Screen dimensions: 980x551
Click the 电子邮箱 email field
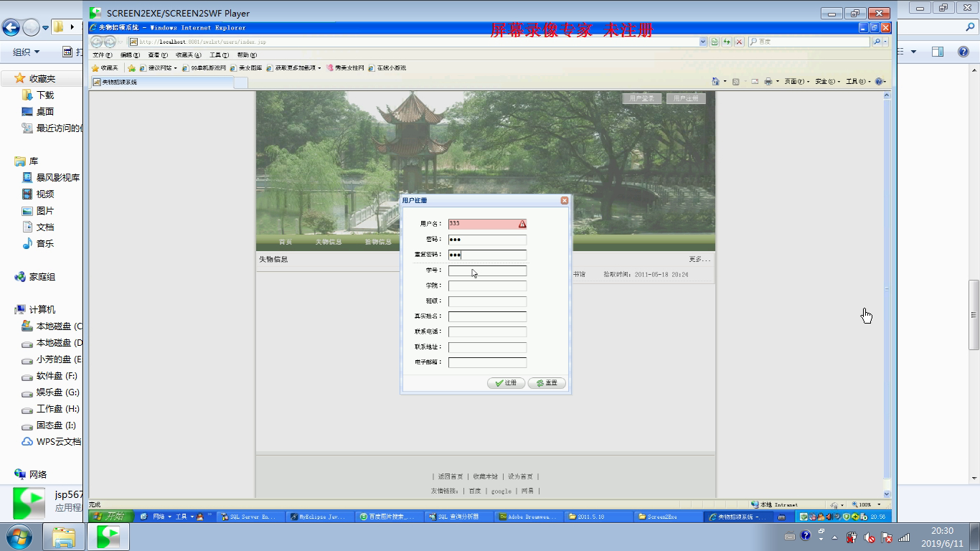click(x=487, y=362)
